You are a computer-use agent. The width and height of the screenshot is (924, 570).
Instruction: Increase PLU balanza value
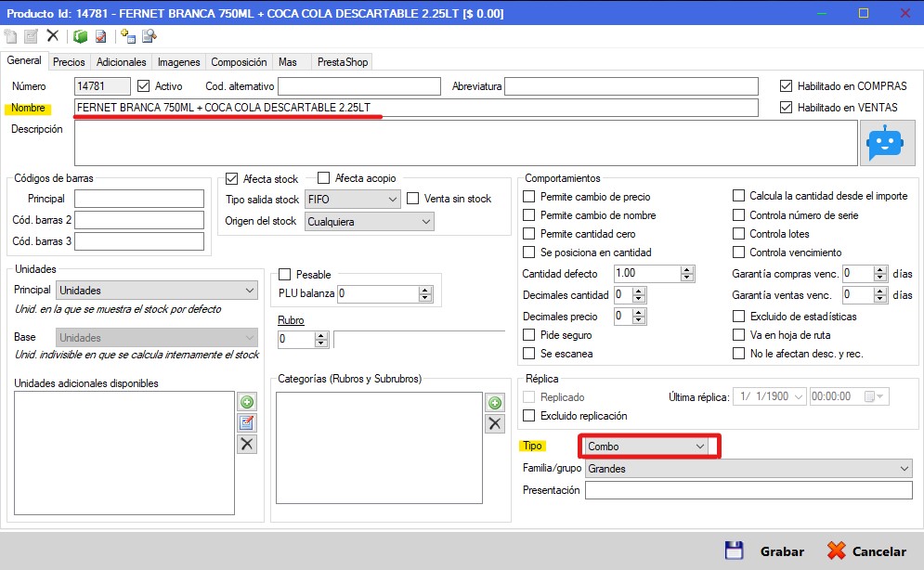(425, 291)
